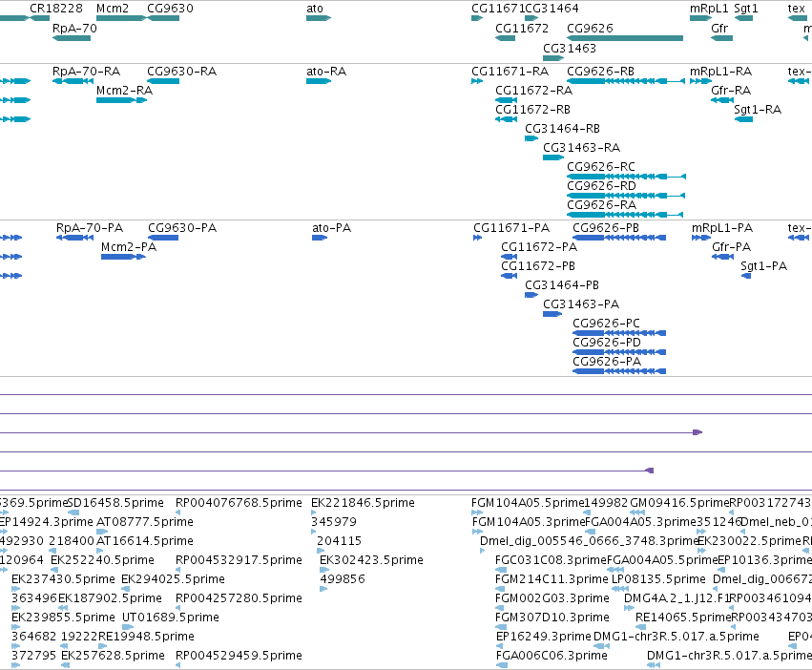Select the UT01689.5prime EST label

pyautogui.click(x=171, y=618)
